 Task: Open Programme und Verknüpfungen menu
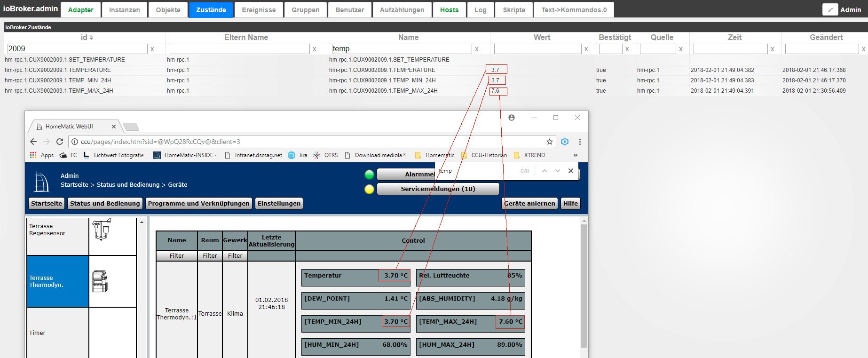198,204
